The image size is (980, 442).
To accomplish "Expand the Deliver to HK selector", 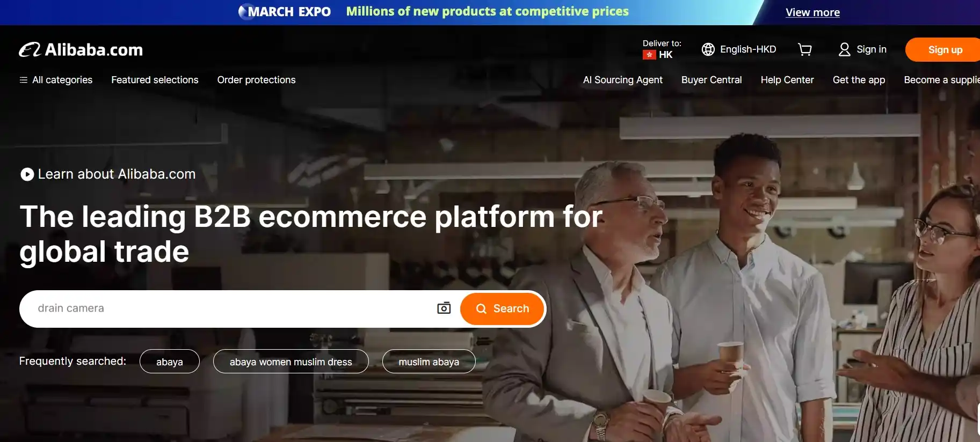I will (x=662, y=49).
